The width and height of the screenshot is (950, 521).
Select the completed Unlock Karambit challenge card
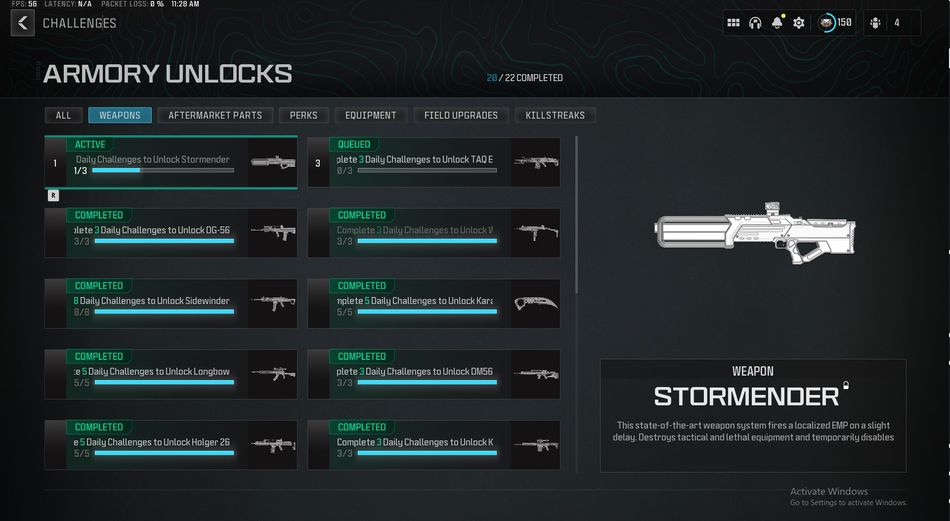click(x=434, y=304)
